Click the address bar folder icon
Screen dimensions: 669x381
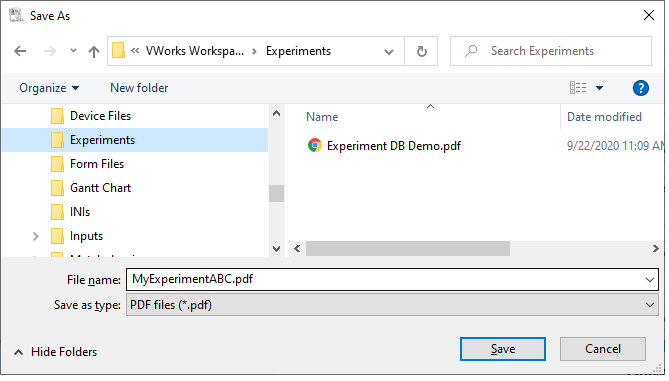click(x=118, y=51)
